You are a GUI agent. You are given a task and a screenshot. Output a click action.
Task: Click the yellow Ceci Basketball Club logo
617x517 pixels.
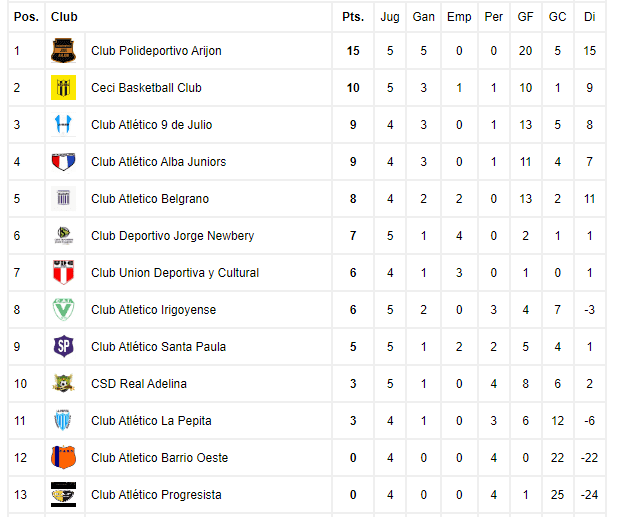pos(63,88)
